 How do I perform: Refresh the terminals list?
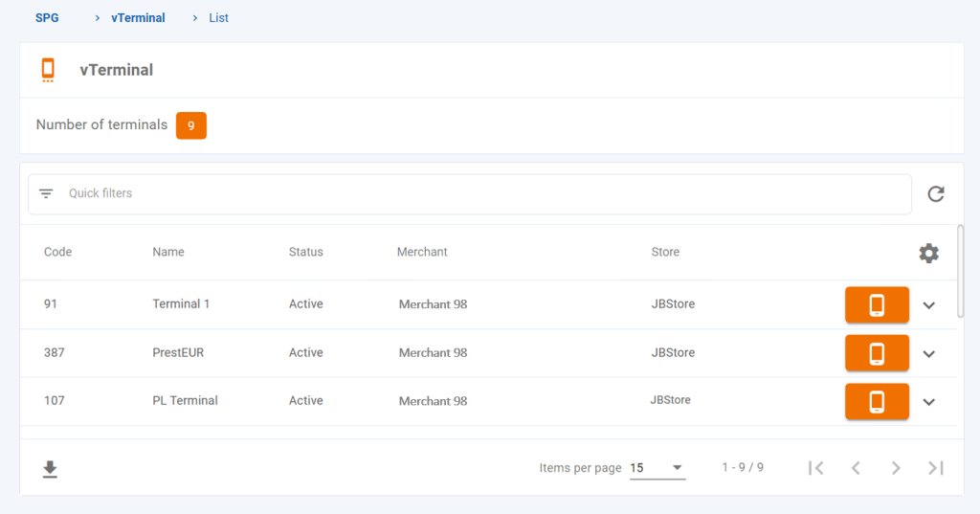(935, 194)
